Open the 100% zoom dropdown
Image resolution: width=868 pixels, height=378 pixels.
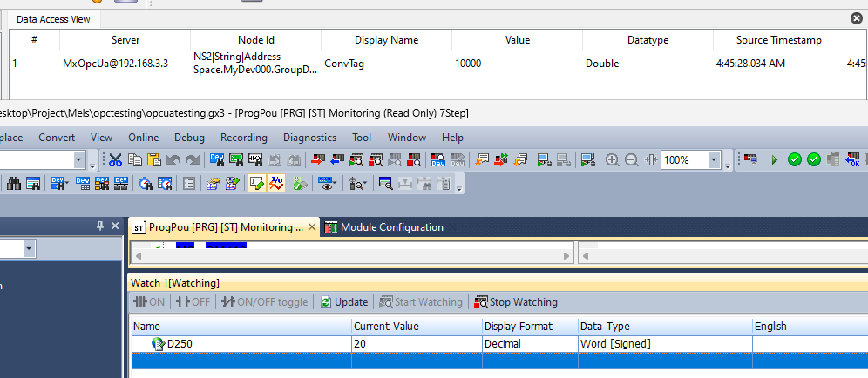click(714, 160)
